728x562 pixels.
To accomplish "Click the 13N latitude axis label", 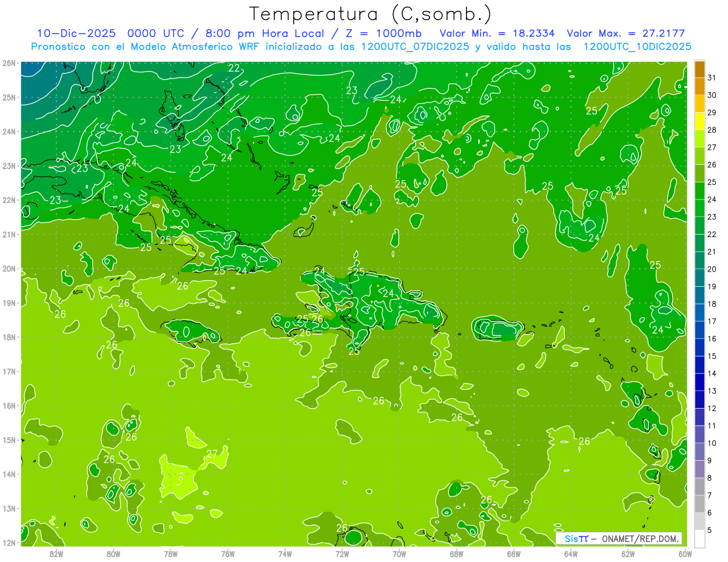I will [x=9, y=508].
